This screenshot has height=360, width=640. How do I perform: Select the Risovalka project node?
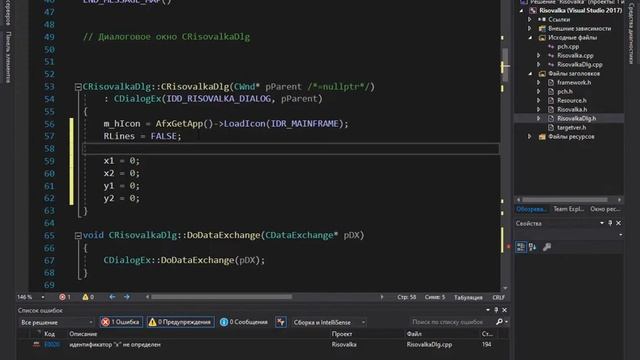coord(580,11)
